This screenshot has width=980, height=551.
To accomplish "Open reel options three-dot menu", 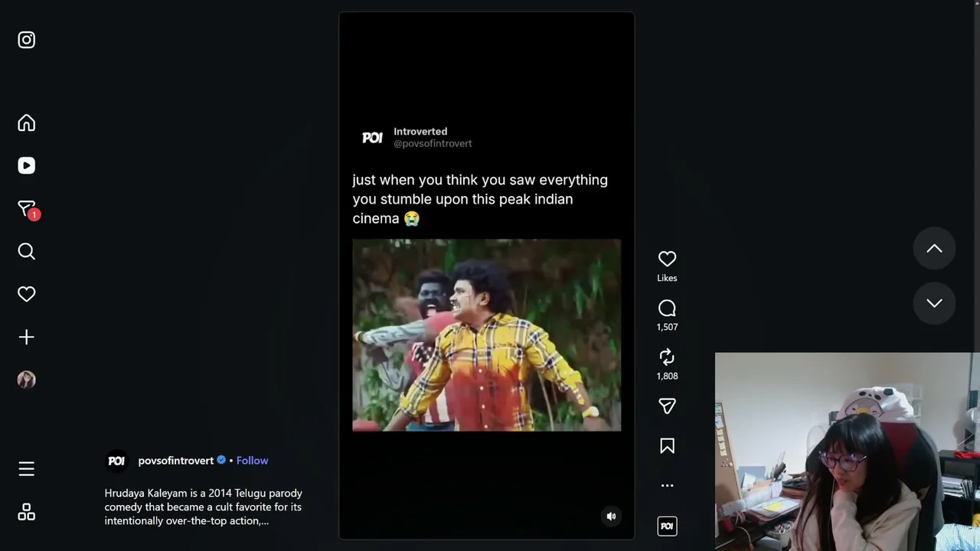I will [667, 485].
